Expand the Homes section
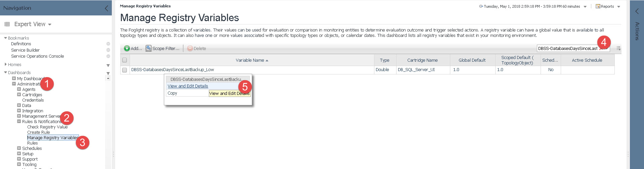This screenshot has width=644, height=169. coord(6,64)
